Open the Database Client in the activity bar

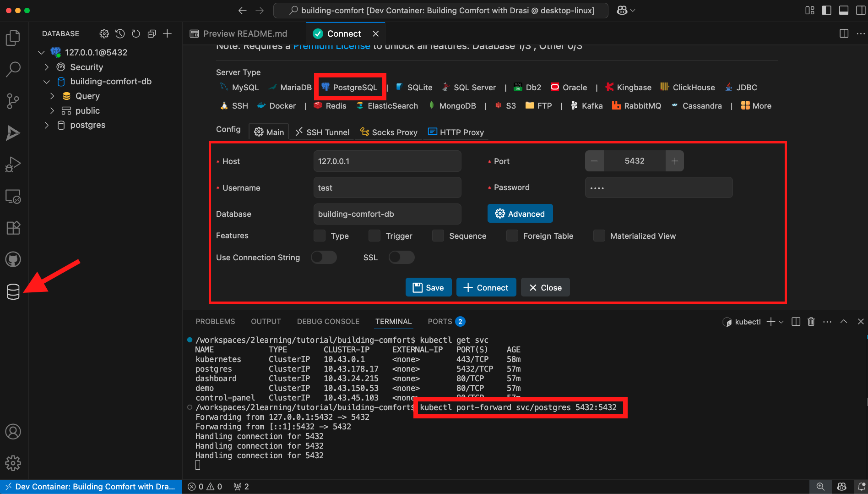pyautogui.click(x=13, y=291)
